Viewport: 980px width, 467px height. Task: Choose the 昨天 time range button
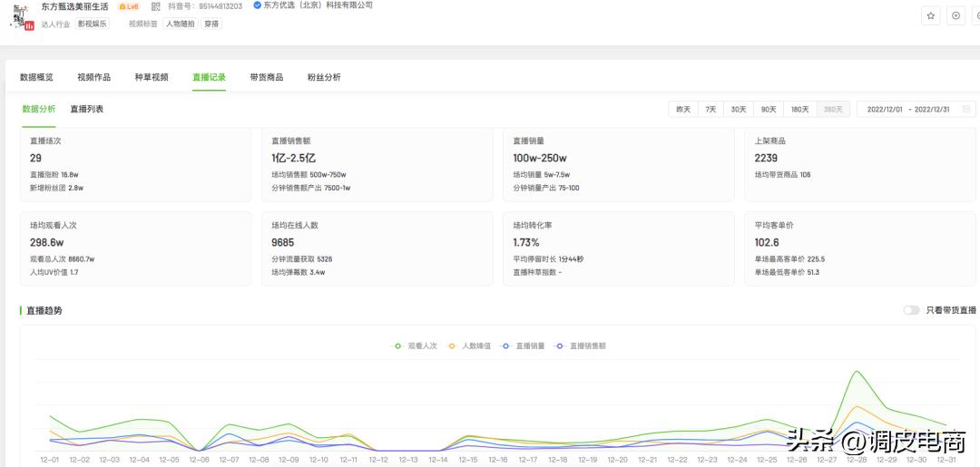click(682, 110)
